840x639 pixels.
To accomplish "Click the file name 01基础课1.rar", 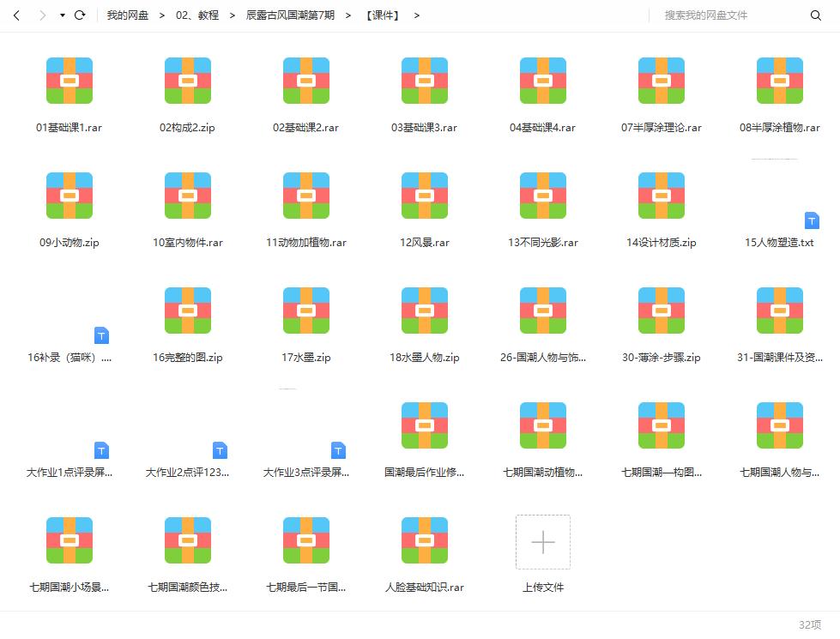I will coord(69,128).
